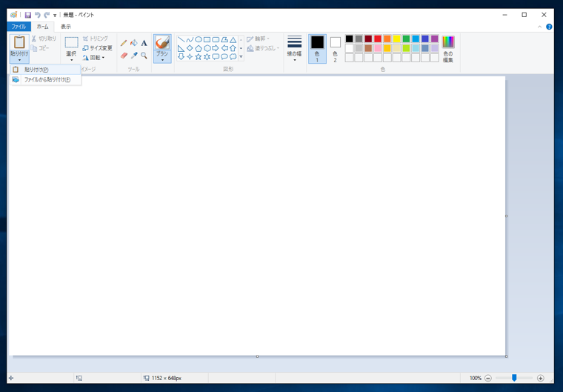Select the Color picker eyedropper tool
Screen dimensions: 563x392
tap(134, 56)
